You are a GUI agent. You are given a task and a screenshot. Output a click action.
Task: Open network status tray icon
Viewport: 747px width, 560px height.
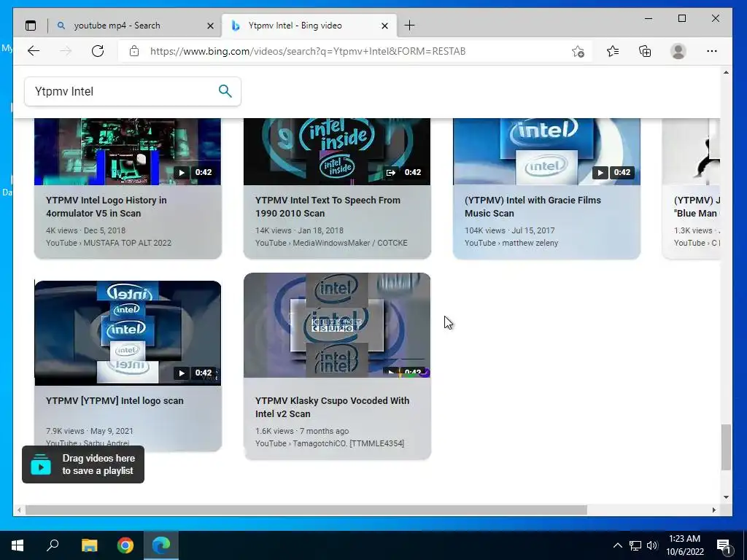point(635,545)
